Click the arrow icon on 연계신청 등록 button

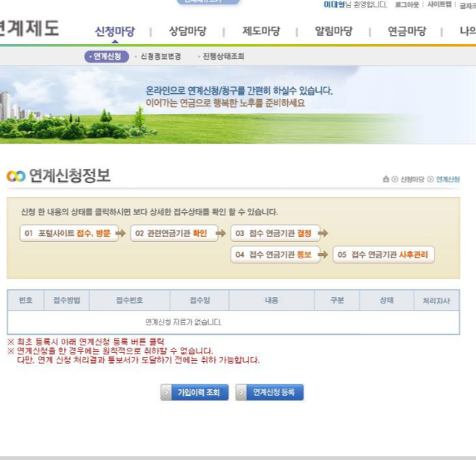coord(241,392)
